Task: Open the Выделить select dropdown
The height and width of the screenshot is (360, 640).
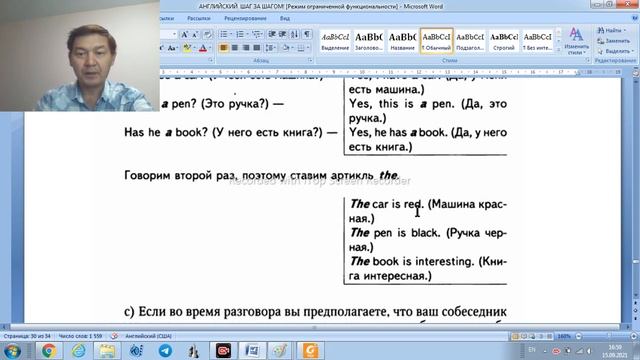Action: click(615, 51)
